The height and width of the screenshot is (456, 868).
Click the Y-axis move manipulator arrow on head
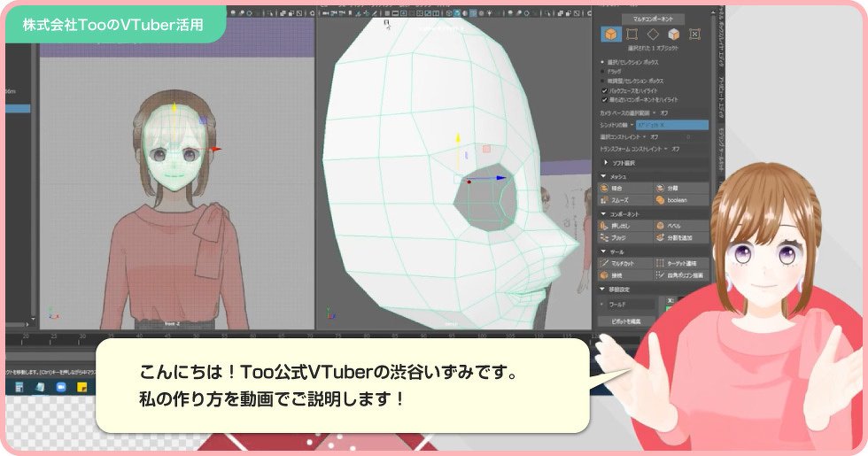click(458, 138)
